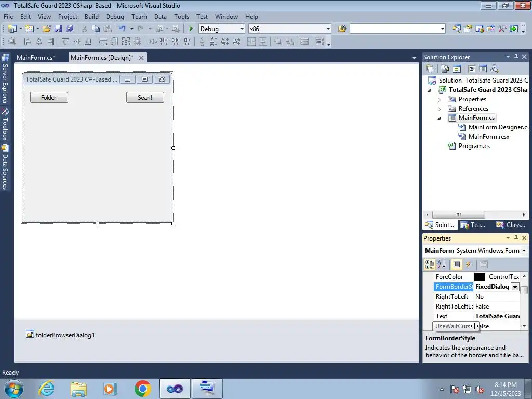Open Google Chrome from the taskbar
This screenshot has height=399, width=532.
click(142, 389)
